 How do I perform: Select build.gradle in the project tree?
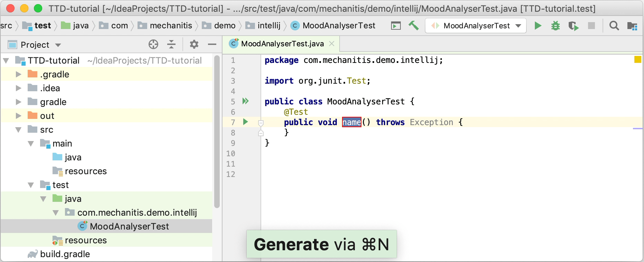tap(65, 254)
